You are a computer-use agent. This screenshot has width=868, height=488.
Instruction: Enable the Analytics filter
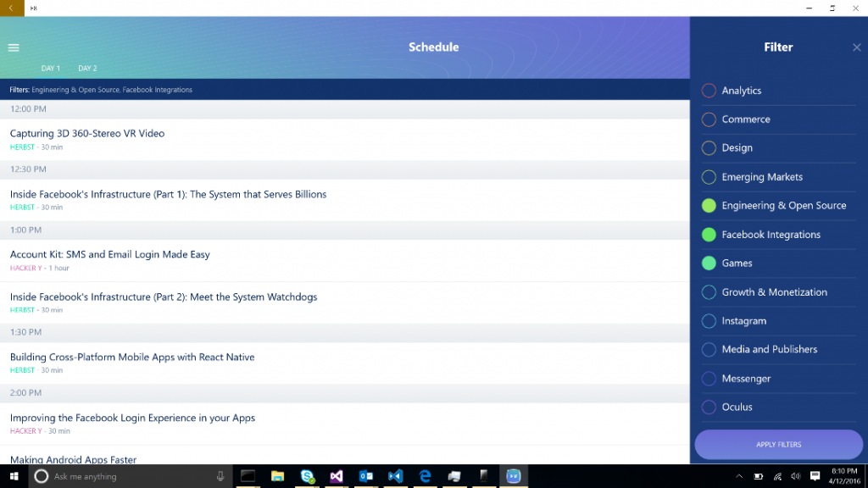(708, 90)
